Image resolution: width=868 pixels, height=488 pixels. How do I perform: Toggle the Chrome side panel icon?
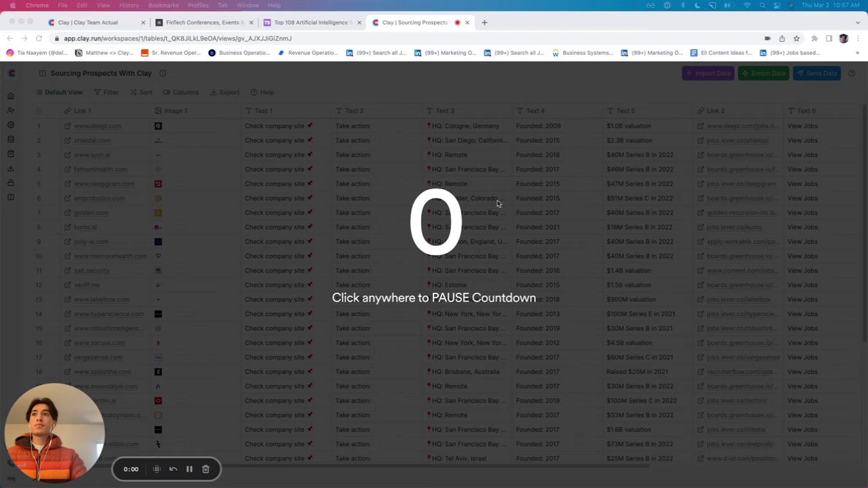pos(829,39)
